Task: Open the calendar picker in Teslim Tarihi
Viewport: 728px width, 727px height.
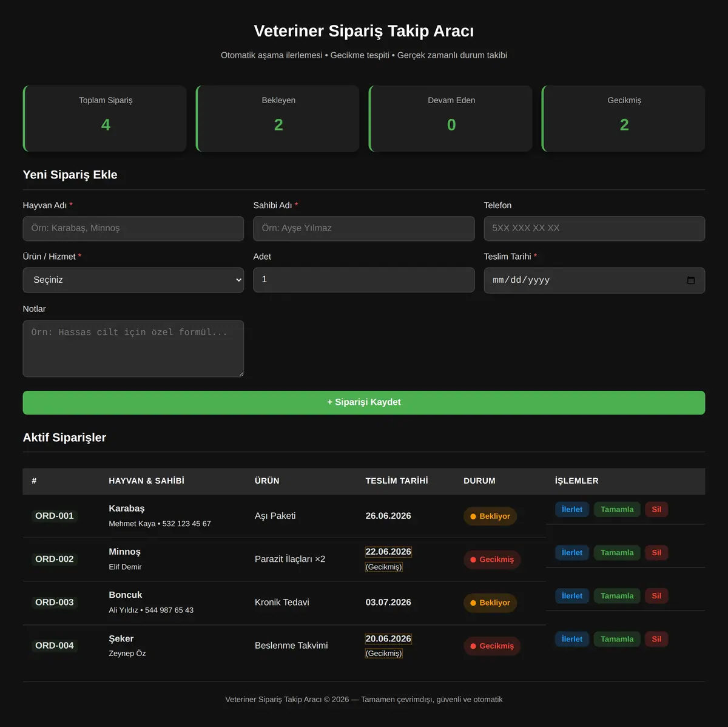Action: coord(690,280)
